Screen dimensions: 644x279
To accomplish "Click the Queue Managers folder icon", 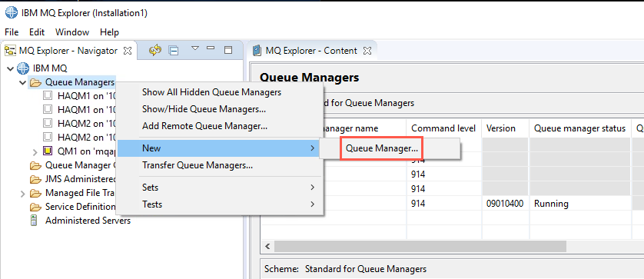I will [36, 82].
